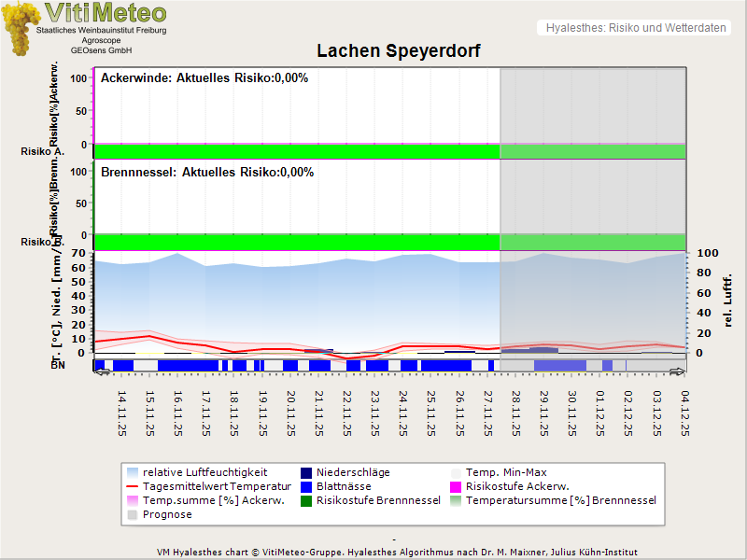Click the Temperatursumme Brennnessel legend swatch

tap(457, 500)
